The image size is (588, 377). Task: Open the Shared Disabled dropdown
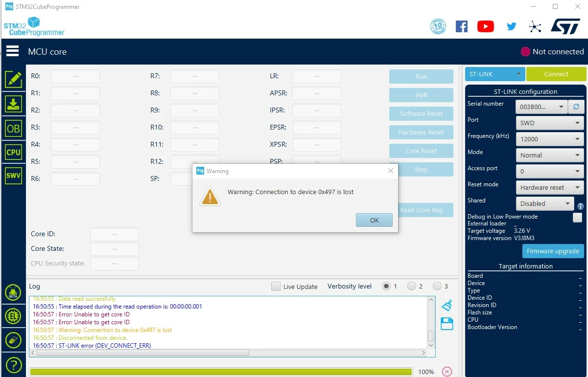545,203
